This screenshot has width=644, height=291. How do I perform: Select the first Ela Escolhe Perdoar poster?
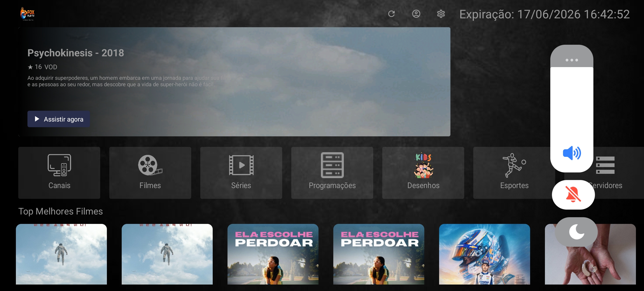point(273,254)
